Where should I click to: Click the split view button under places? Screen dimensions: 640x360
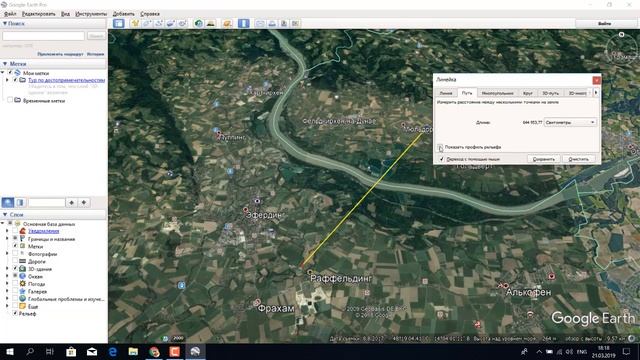(x=20, y=202)
